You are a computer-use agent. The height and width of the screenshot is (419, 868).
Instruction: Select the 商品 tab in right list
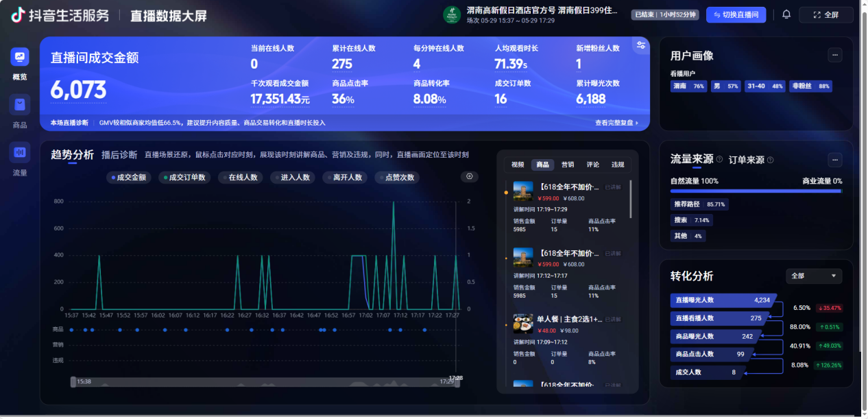(542, 165)
